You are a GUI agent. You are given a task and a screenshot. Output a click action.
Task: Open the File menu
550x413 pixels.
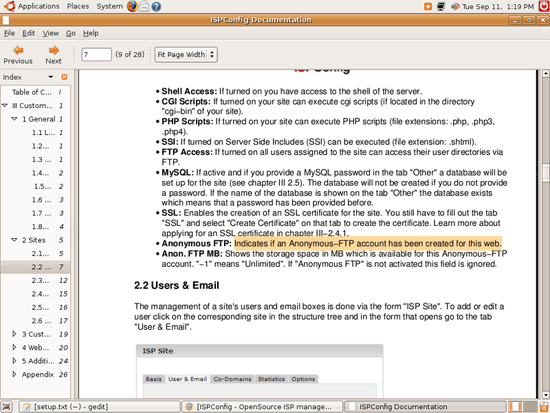pyautogui.click(x=9, y=33)
